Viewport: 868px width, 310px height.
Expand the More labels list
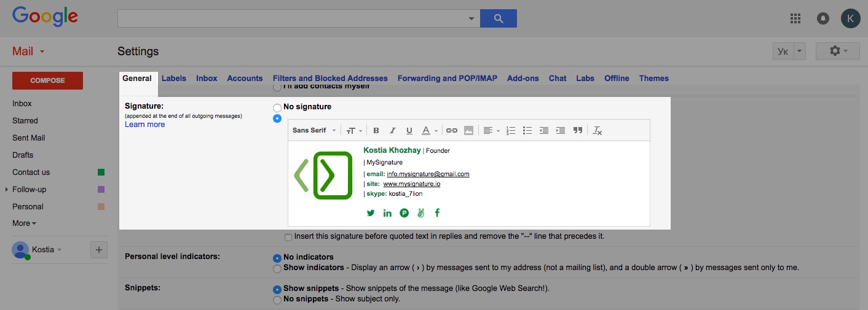coord(24,223)
